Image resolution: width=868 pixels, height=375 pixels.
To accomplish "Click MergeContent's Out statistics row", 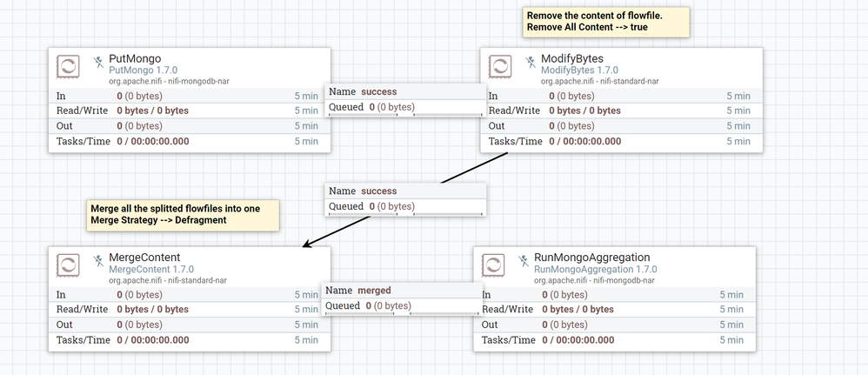I will [x=190, y=325].
